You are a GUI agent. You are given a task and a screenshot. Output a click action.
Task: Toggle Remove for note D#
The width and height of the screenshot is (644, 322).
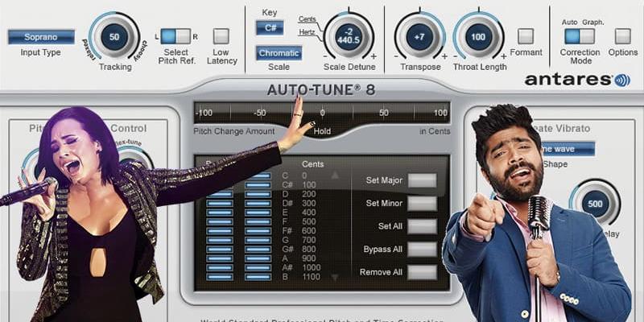point(258,204)
